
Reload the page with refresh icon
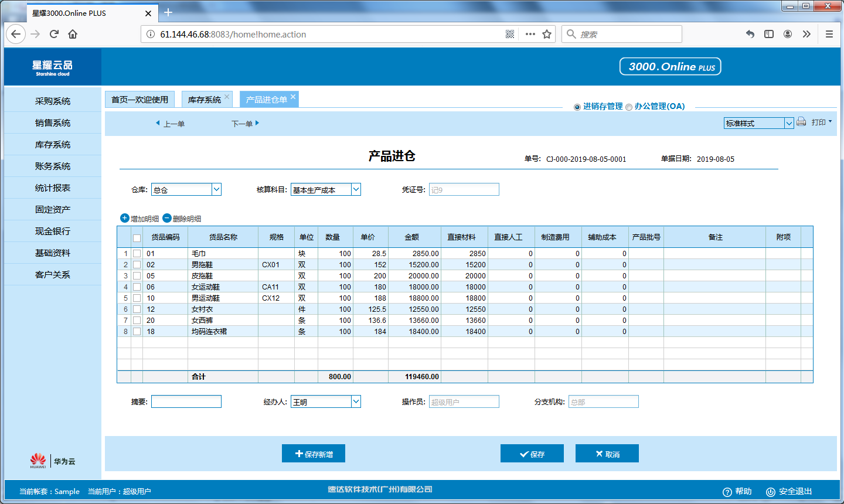click(x=54, y=34)
